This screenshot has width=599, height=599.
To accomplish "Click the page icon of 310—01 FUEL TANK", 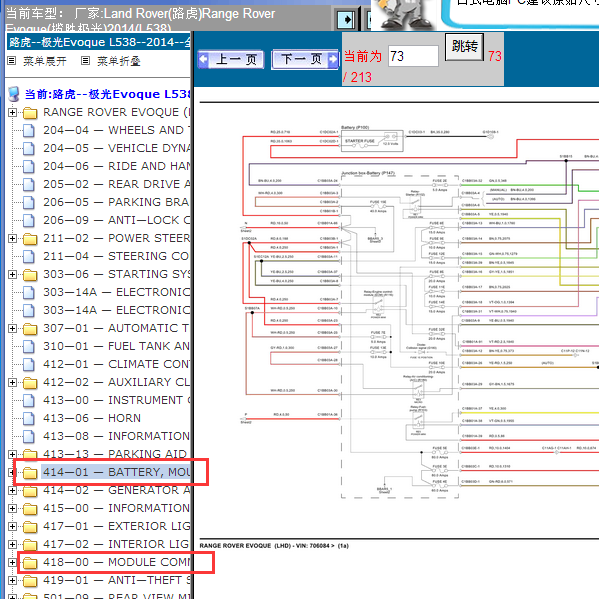I will 29,346.
